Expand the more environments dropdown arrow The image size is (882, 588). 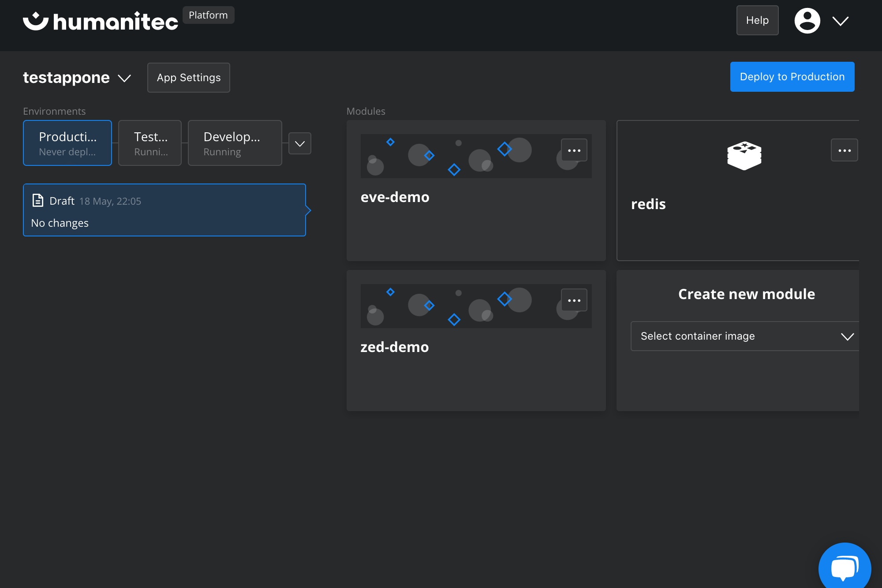[x=300, y=143]
